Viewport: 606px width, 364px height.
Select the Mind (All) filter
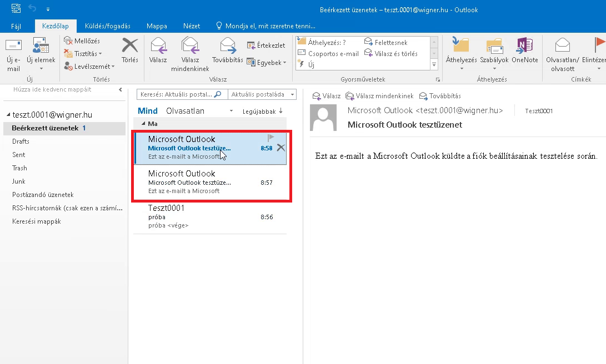(x=148, y=111)
